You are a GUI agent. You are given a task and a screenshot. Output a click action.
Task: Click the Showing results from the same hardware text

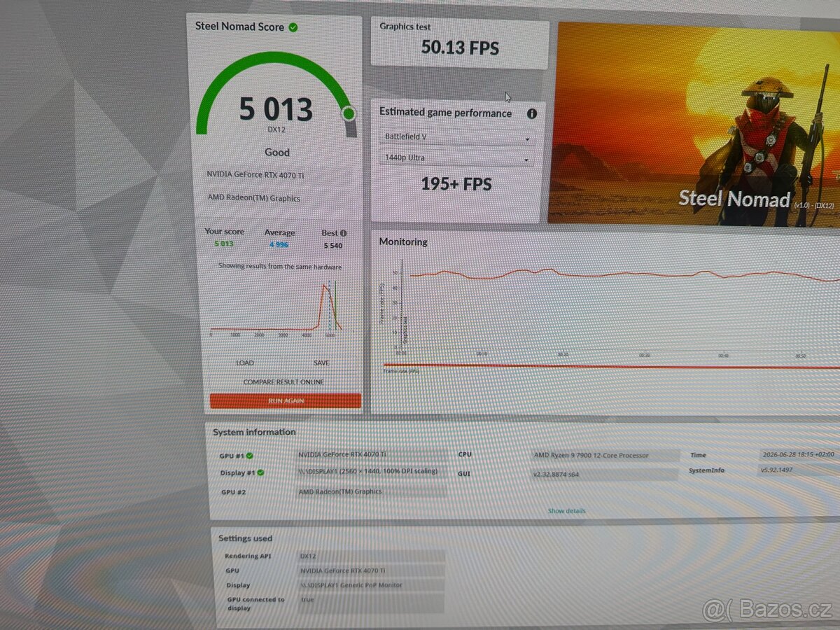pos(280,266)
